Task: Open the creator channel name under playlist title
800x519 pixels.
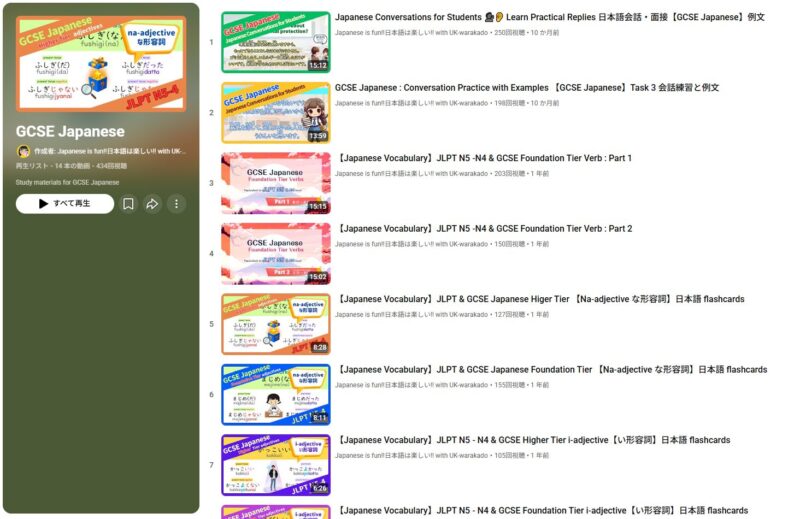Action: (110, 151)
